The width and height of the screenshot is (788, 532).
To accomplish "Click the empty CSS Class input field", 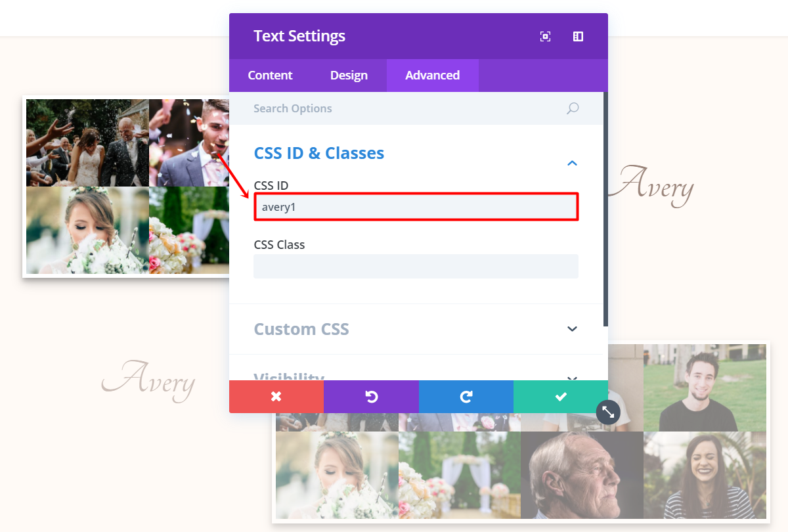I will coord(416,266).
